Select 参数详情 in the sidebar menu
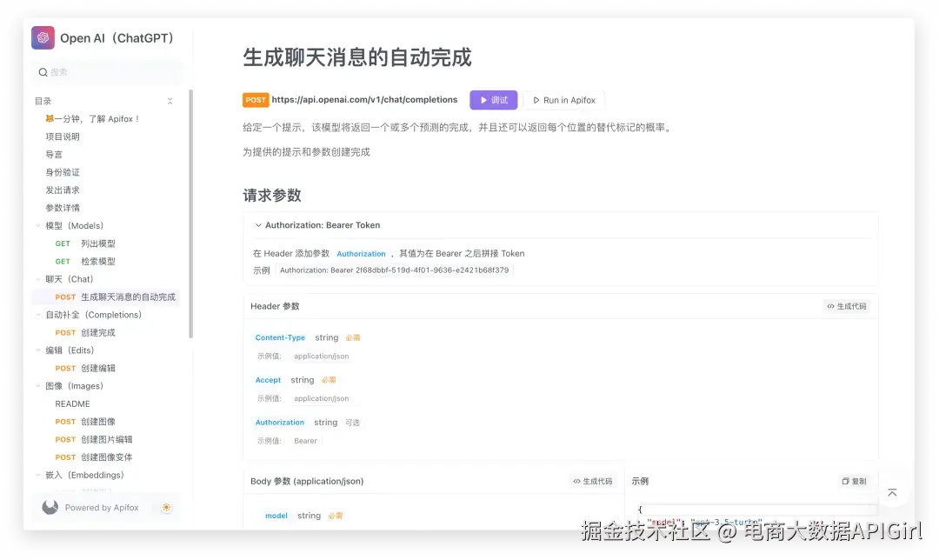Screen dimensions: 939x560 pos(61,207)
